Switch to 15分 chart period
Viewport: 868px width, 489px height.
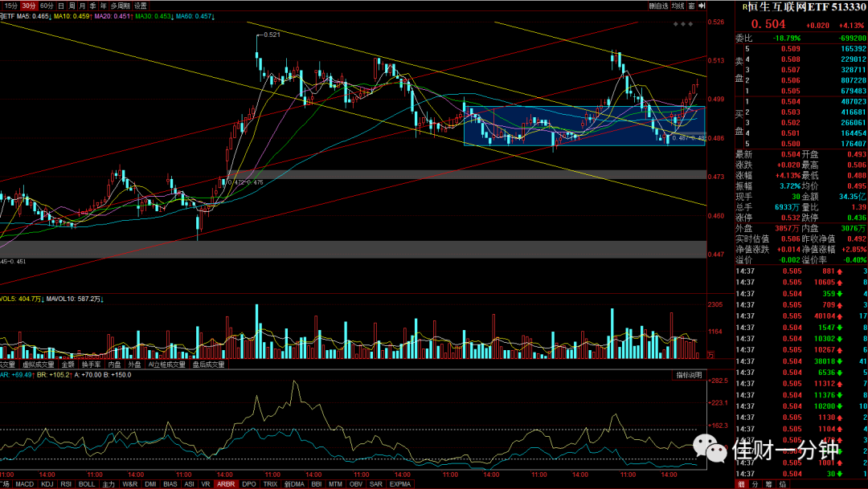coord(10,6)
